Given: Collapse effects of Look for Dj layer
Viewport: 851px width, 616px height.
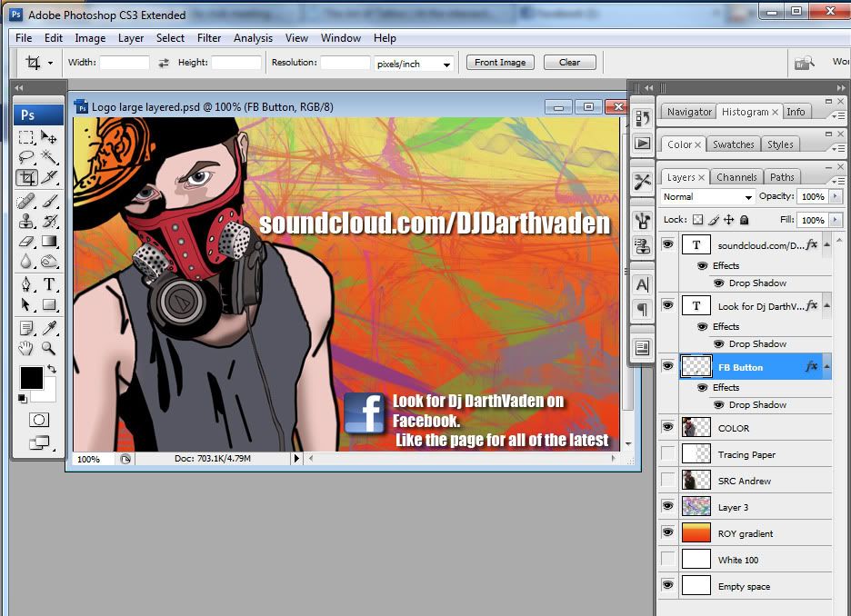Looking at the screenshot, I should (x=826, y=306).
